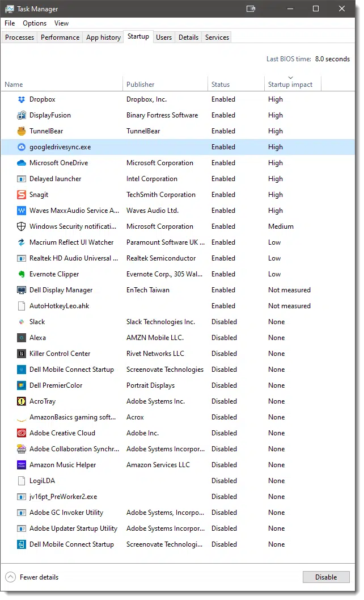The image size is (364, 600).
Task: Sort by the Publisher column header
Action: 165,84
